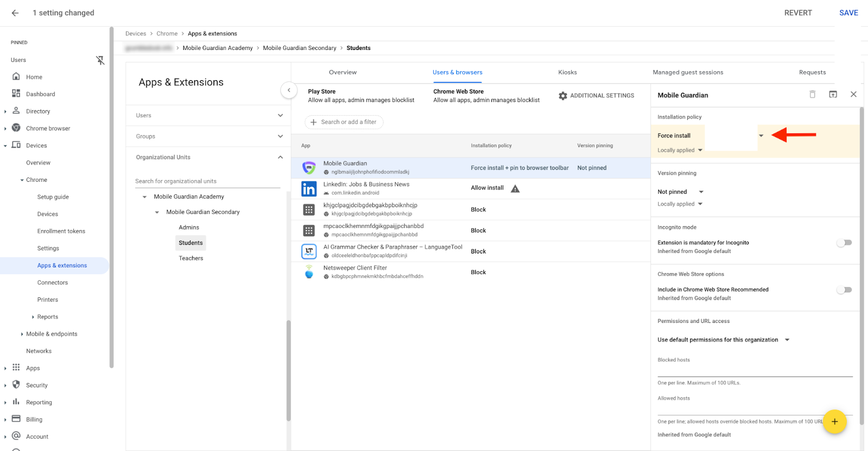The image size is (868, 451).
Task: Click the Additional Settings gear icon
Action: click(x=563, y=96)
